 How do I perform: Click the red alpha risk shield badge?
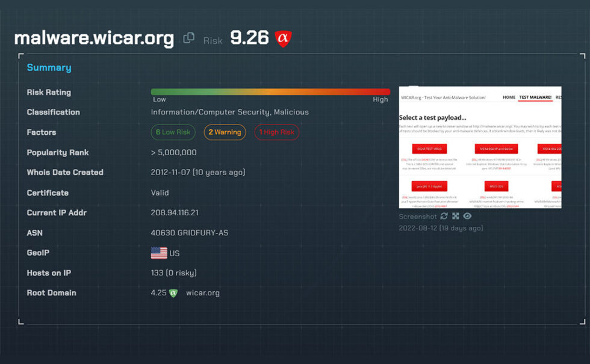tap(282, 38)
